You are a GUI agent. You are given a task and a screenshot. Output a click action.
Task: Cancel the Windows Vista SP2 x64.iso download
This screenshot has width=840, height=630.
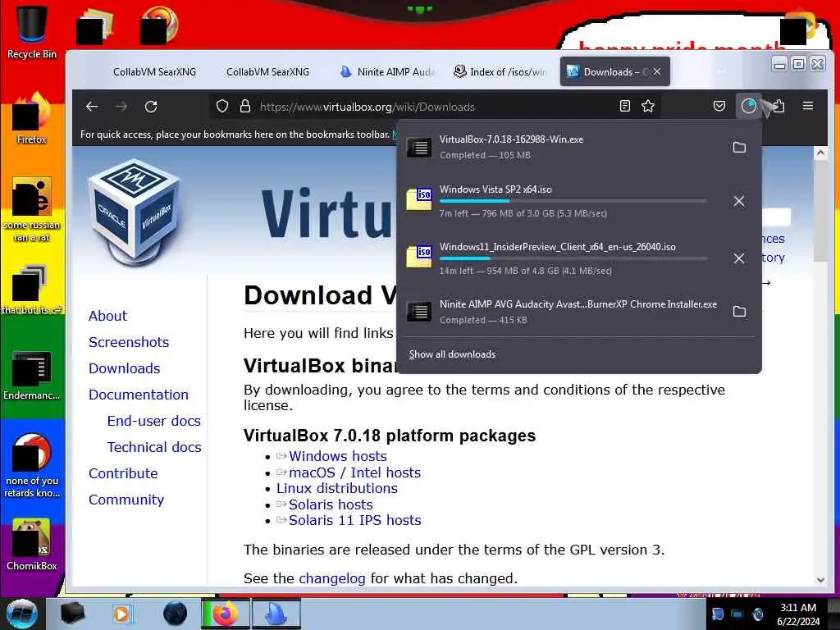[739, 201]
